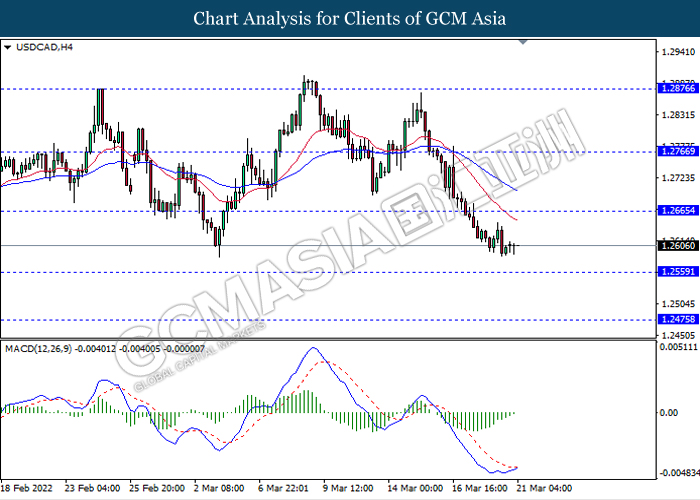The height and width of the screenshot is (500, 700).
Task: Click the 14 Mar 00:00 time label
Action: tap(415, 488)
